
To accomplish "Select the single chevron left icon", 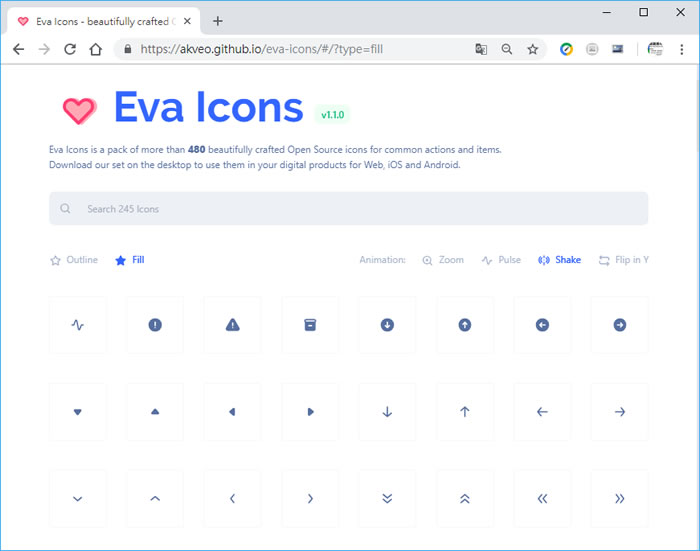I will (233, 498).
